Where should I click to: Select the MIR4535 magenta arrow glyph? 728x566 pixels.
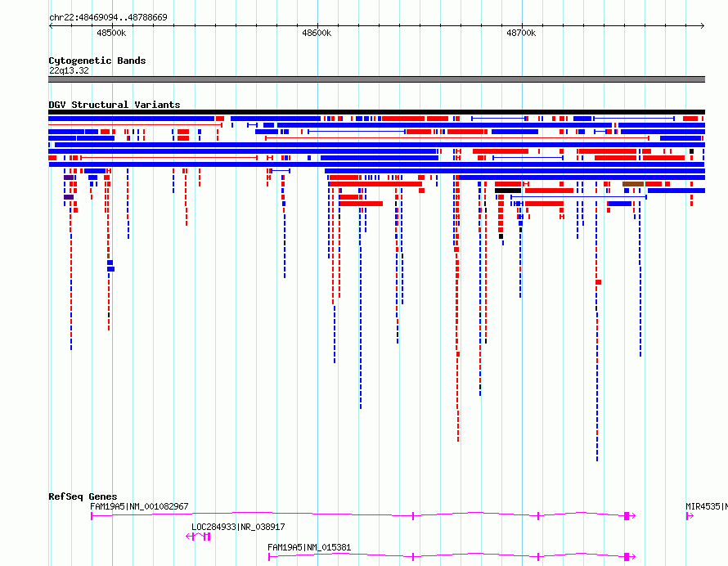click(690, 516)
